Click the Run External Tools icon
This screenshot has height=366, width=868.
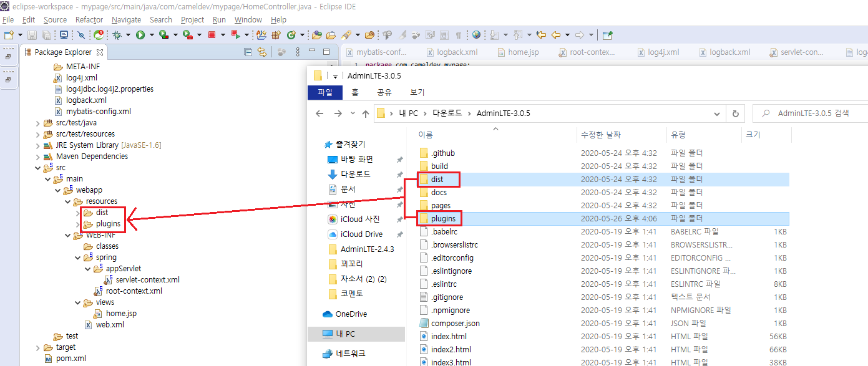coord(187,35)
